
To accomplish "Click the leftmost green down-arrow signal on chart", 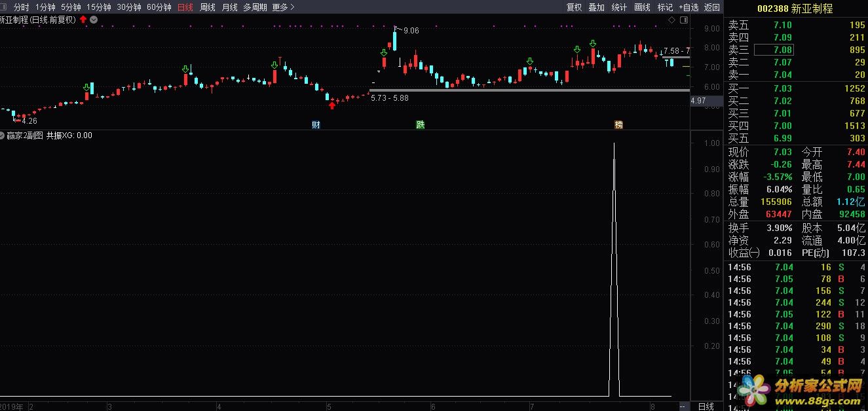I will coord(86,87).
